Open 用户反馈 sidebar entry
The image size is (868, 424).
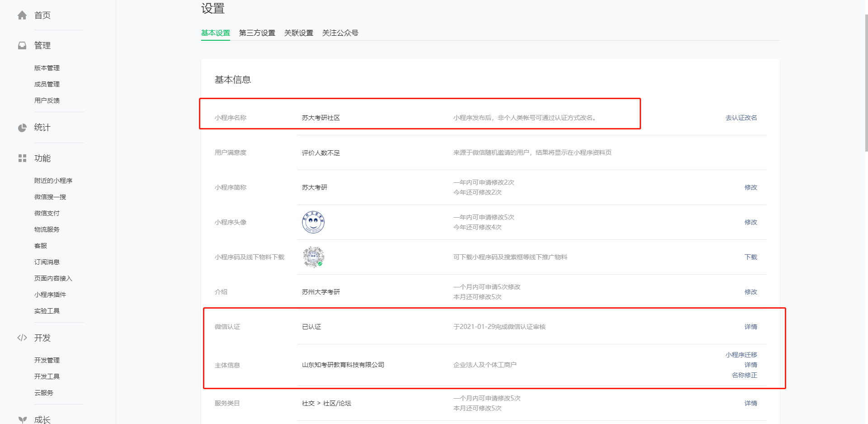click(47, 100)
